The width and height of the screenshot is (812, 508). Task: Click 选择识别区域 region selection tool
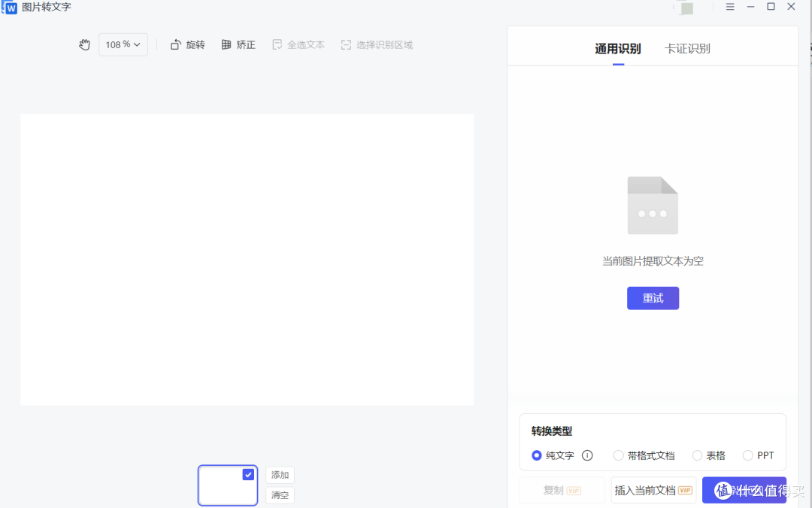pyautogui.click(x=377, y=44)
